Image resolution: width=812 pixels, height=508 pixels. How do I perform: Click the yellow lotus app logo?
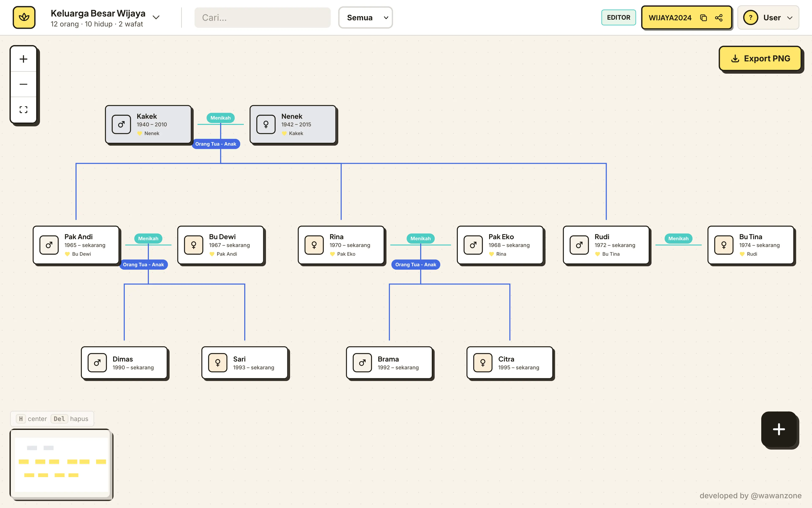pyautogui.click(x=24, y=17)
